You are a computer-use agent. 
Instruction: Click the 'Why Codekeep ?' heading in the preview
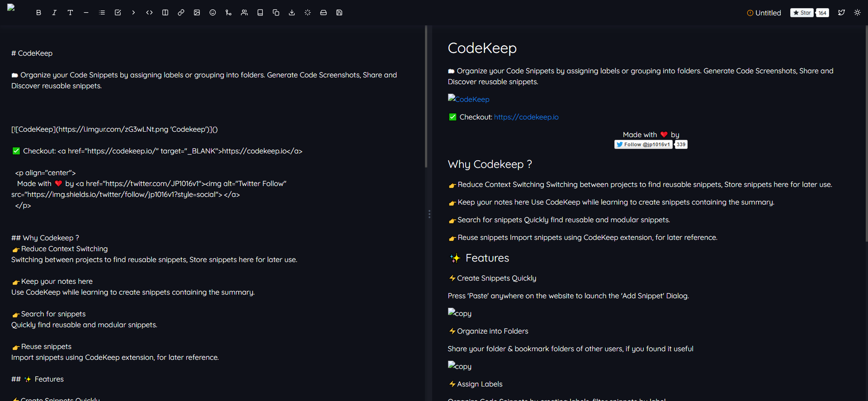(x=490, y=164)
